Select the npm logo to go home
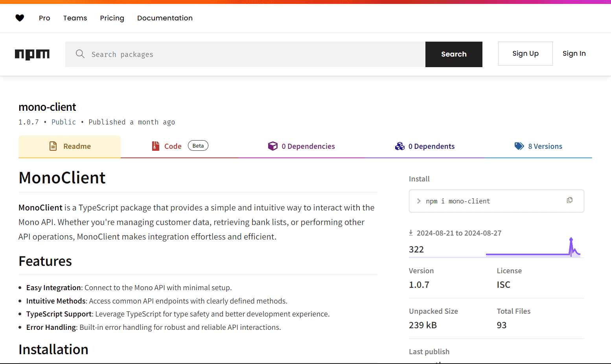This screenshot has width=611, height=364. pyautogui.click(x=32, y=54)
